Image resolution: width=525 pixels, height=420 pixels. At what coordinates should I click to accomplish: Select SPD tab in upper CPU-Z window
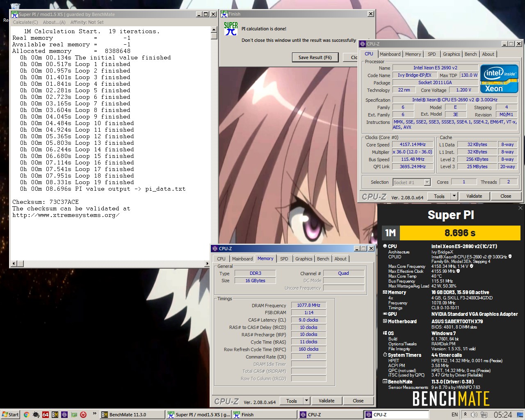click(432, 54)
